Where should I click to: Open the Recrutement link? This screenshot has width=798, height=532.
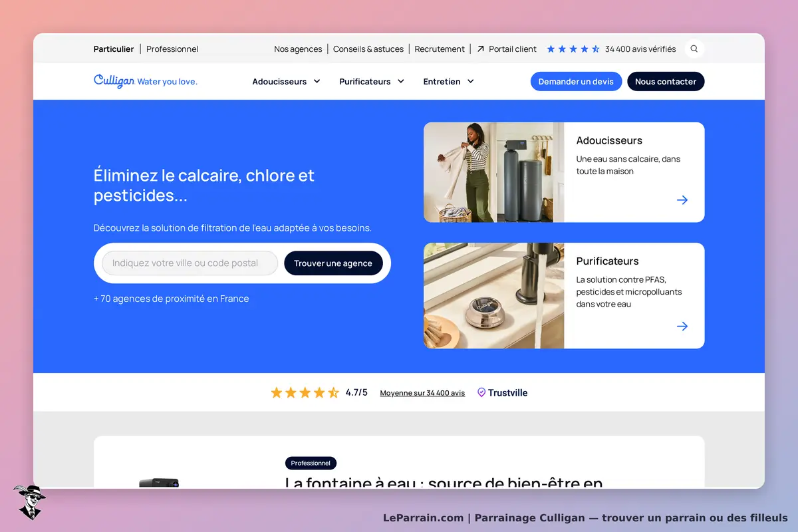tap(440, 49)
